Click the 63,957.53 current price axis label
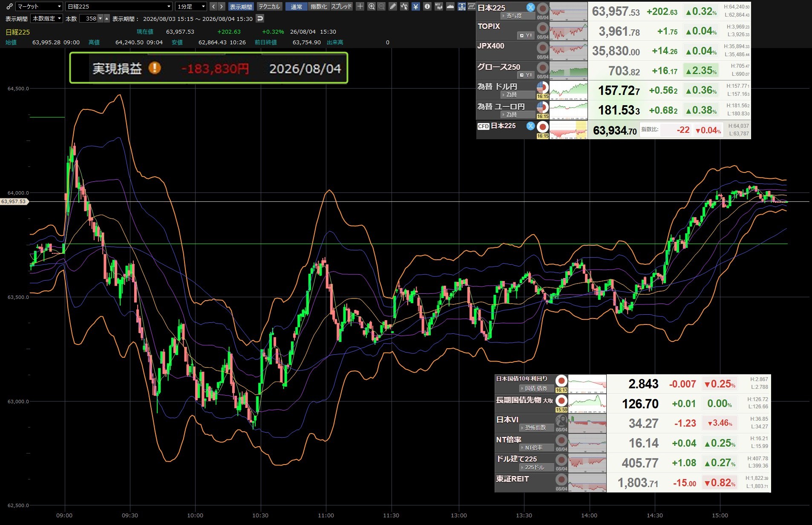812x525 pixels. click(14, 201)
